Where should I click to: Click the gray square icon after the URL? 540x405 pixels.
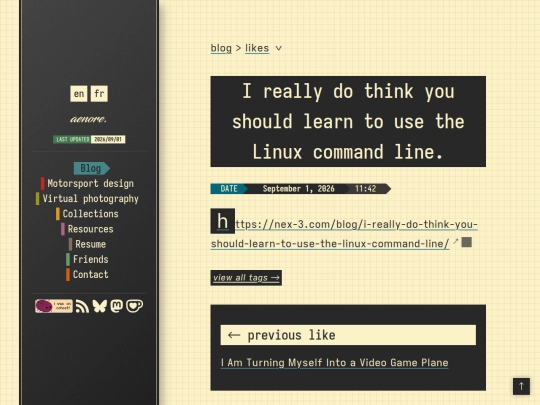(467, 242)
